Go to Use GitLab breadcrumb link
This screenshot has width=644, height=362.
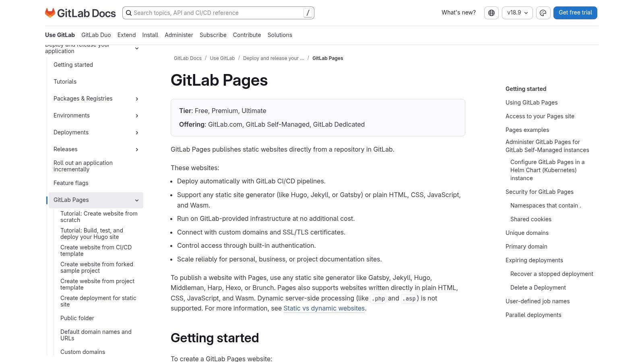(222, 58)
